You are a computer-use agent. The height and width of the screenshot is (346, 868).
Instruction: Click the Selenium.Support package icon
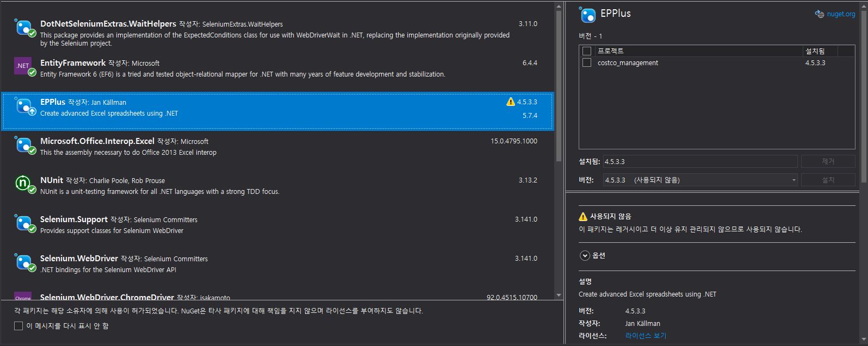pos(24,223)
